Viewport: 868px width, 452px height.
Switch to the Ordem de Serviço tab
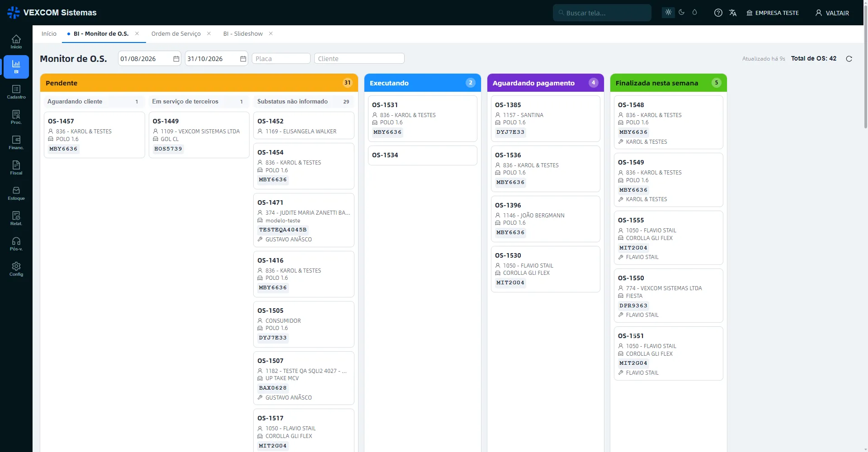[176, 34]
